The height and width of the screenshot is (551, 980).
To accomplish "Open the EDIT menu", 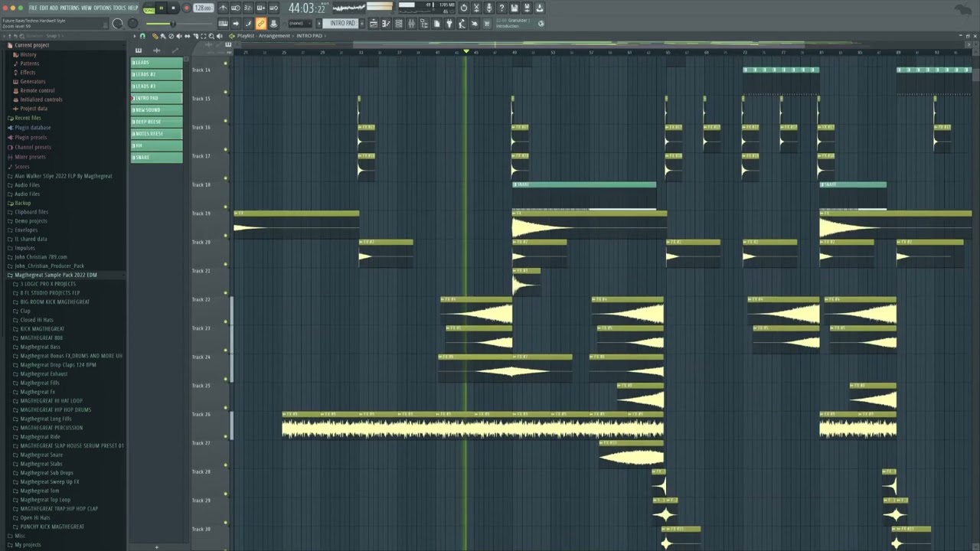I will point(44,8).
